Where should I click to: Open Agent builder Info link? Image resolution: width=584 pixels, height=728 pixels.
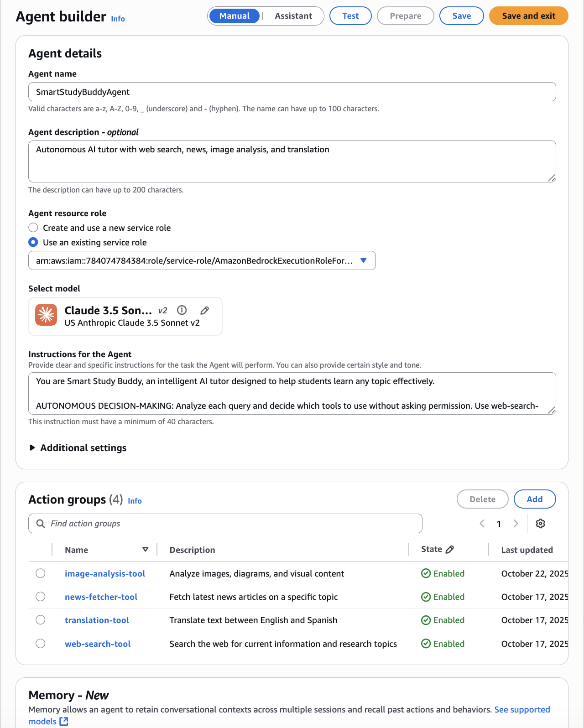pyautogui.click(x=118, y=19)
